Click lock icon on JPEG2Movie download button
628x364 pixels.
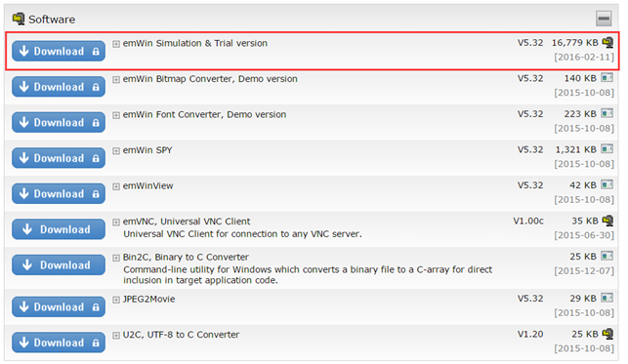[x=96, y=306]
